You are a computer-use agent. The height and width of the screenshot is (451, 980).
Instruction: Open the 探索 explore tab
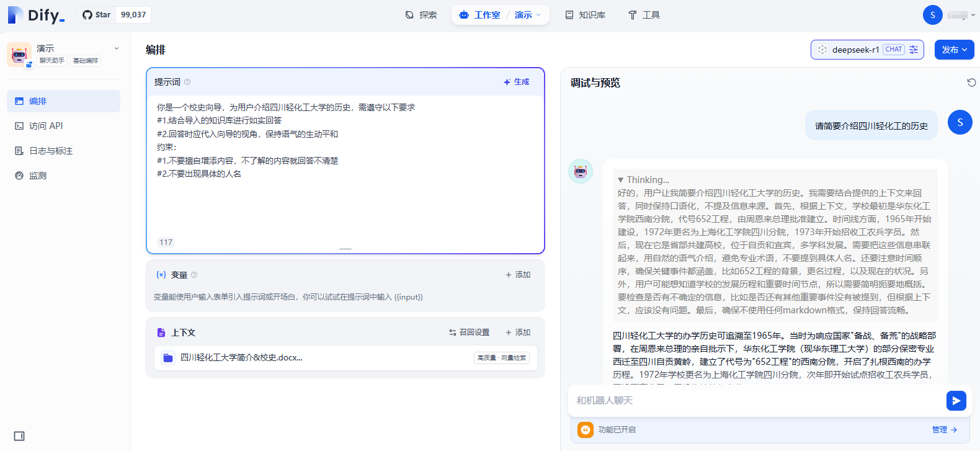(x=421, y=15)
